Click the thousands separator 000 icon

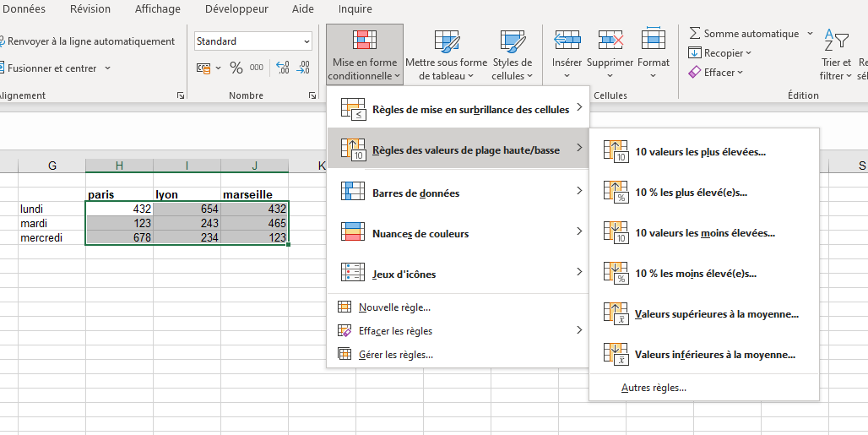[257, 68]
